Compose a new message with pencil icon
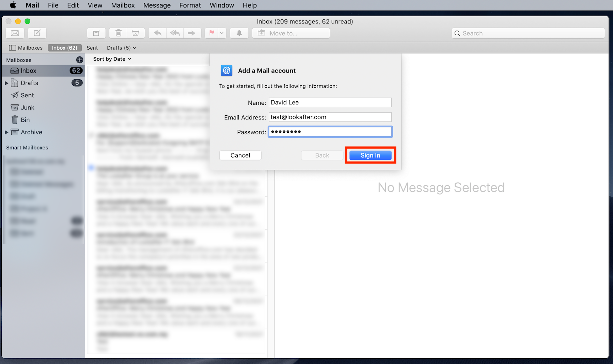This screenshot has height=364, width=613. click(x=37, y=33)
